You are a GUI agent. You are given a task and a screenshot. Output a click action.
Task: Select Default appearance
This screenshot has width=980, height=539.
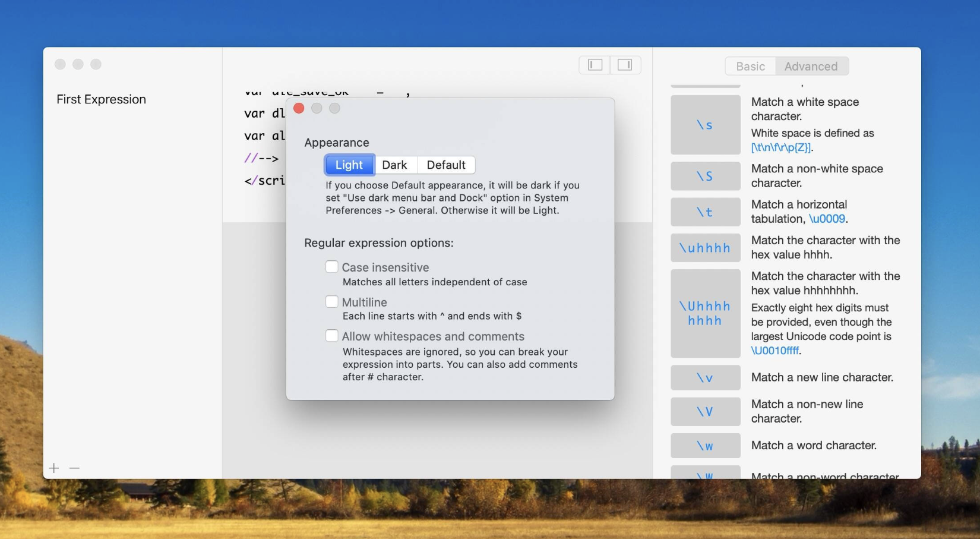(x=446, y=165)
